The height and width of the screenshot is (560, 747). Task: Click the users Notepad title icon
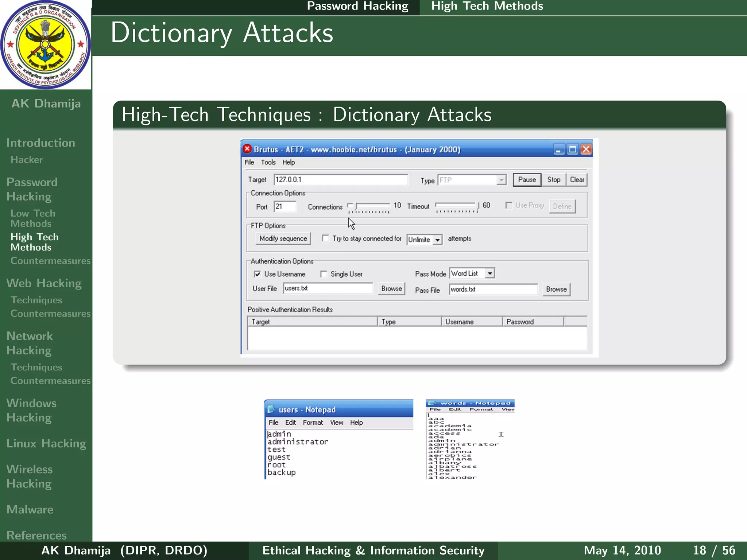tap(271, 409)
